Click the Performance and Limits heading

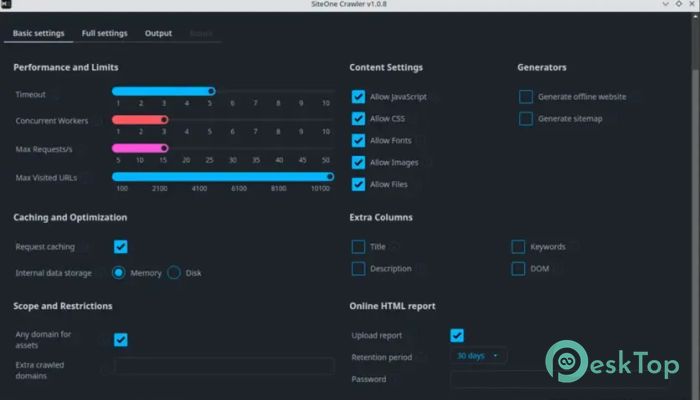(66, 67)
